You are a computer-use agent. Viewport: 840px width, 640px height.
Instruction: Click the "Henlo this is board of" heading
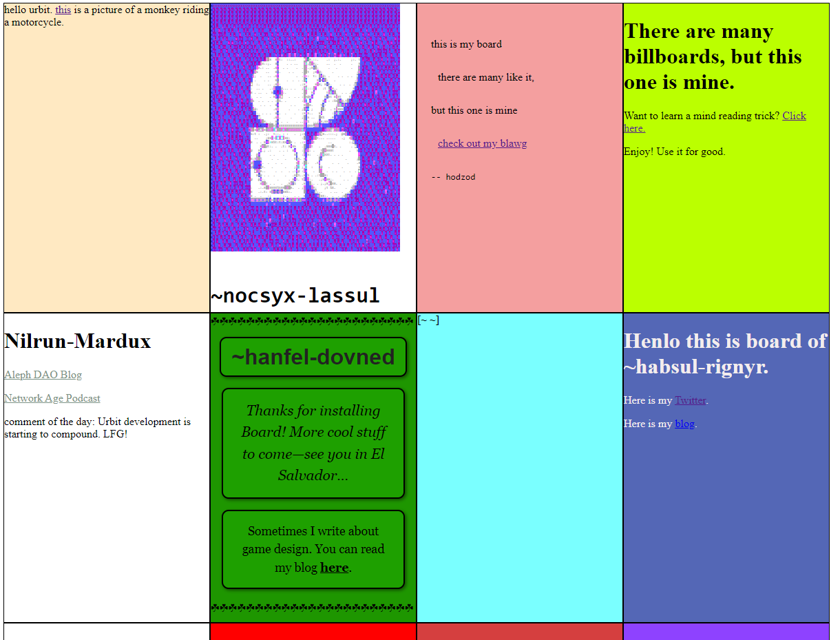(725, 353)
